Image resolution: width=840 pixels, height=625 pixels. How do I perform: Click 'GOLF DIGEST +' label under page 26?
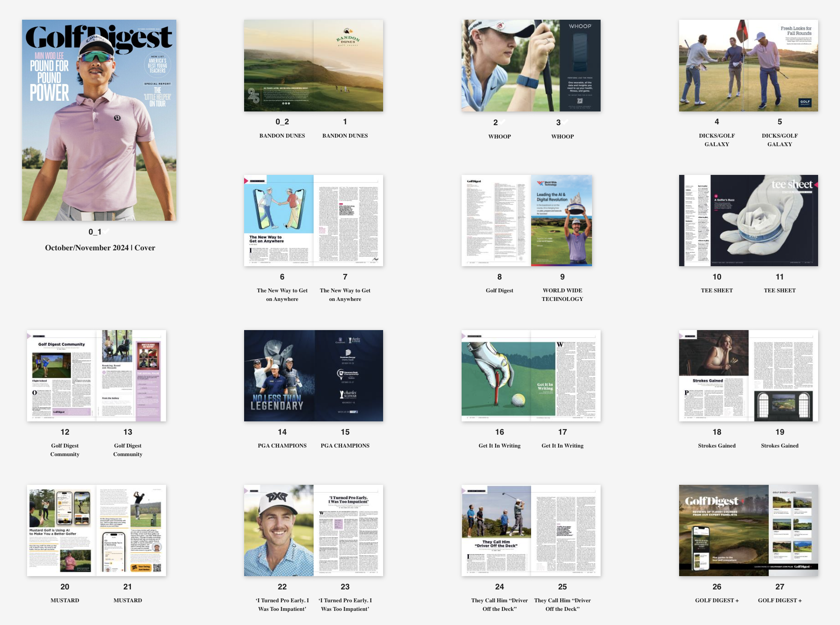[x=717, y=600]
